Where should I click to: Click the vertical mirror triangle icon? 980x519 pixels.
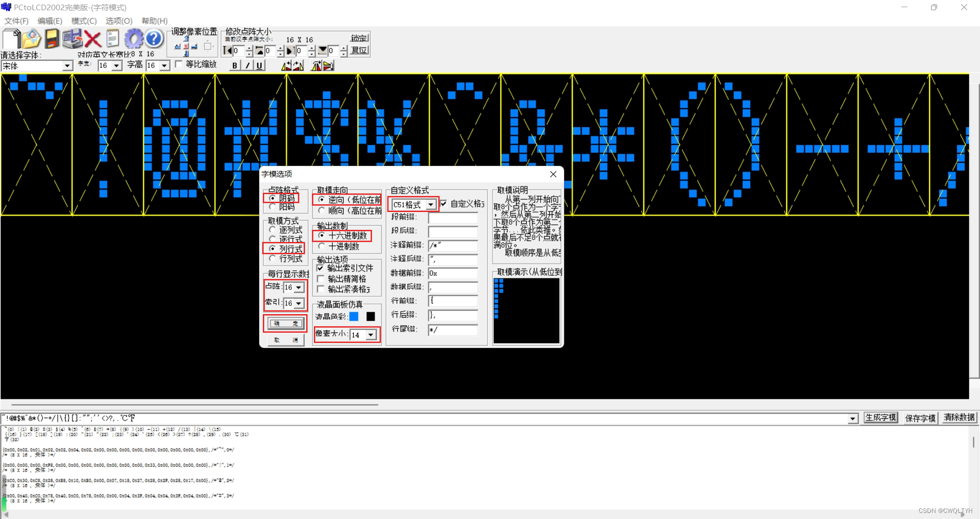coord(329,65)
